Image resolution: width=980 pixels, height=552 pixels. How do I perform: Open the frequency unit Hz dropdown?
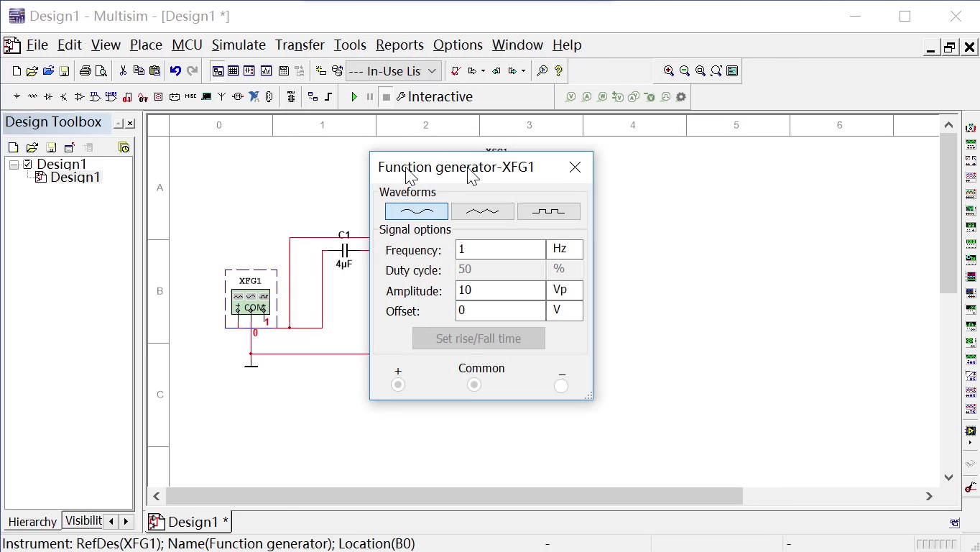(565, 249)
